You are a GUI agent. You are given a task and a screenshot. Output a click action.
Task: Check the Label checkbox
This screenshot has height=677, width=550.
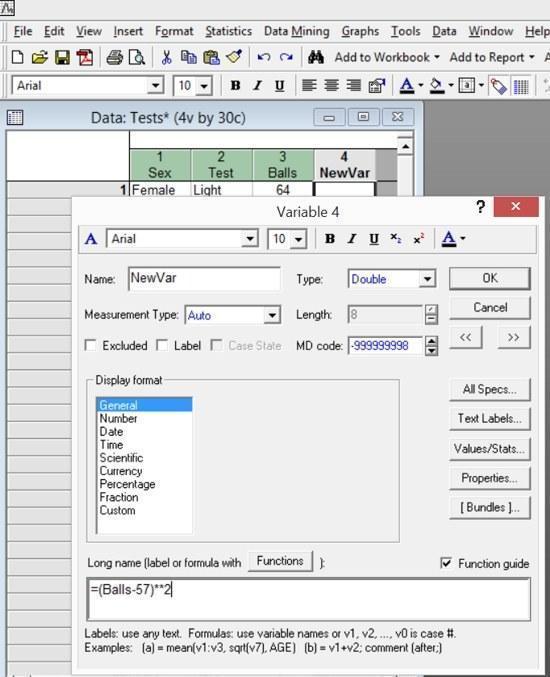(162, 345)
